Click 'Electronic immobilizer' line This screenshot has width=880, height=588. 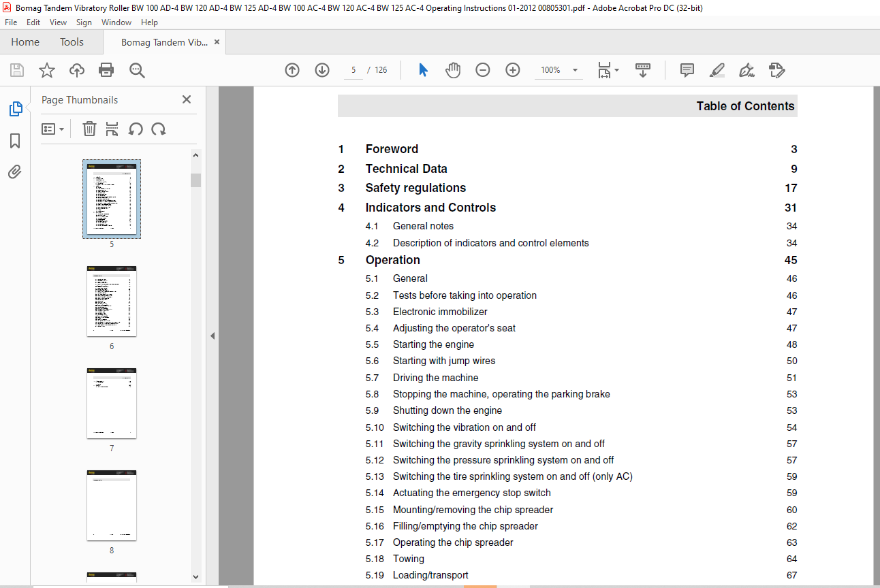pyautogui.click(x=440, y=312)
